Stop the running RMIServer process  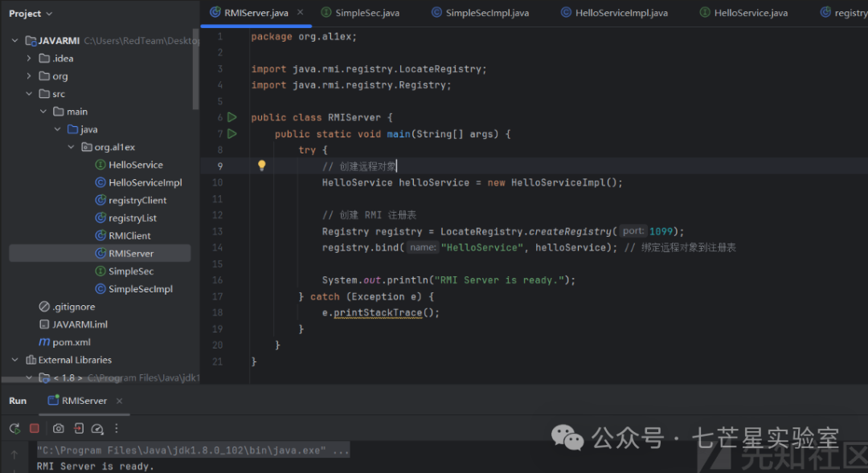click(35, 428)
